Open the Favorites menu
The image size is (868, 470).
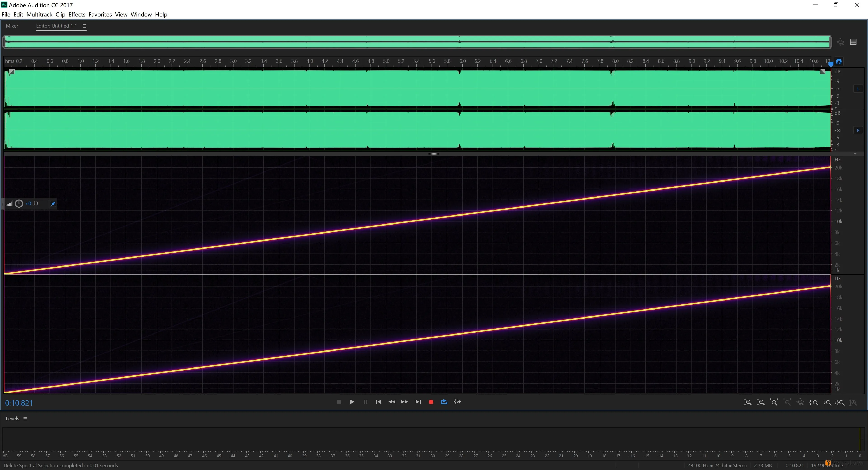100,14
